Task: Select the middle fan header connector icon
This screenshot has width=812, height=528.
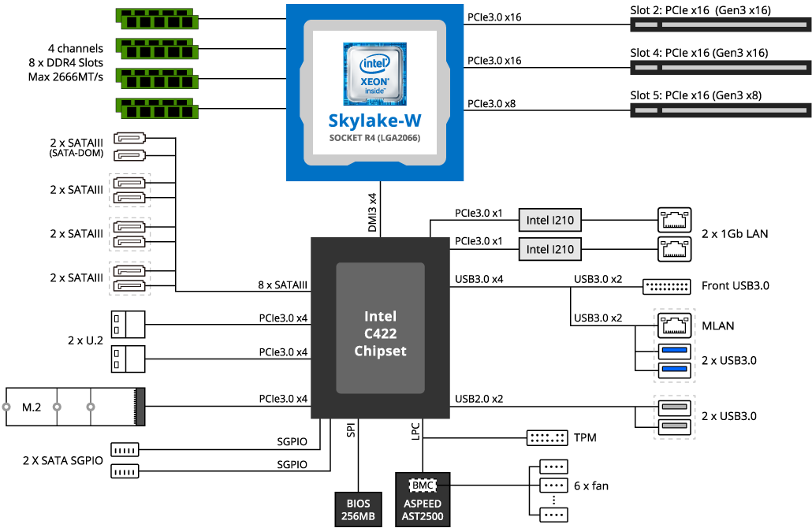Action: click(x=553, y=485)
